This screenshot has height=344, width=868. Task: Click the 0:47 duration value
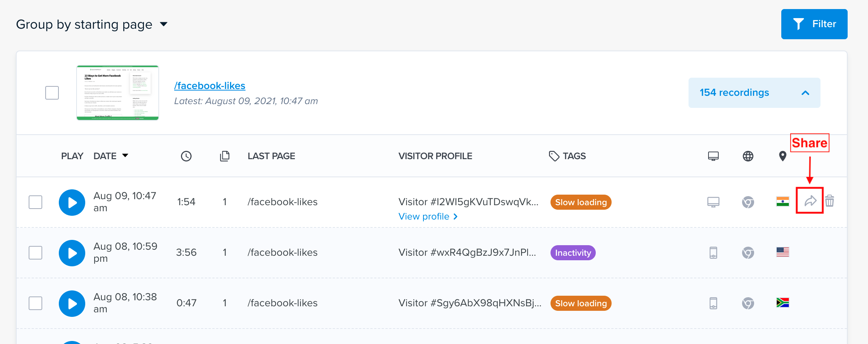[186, 303]
